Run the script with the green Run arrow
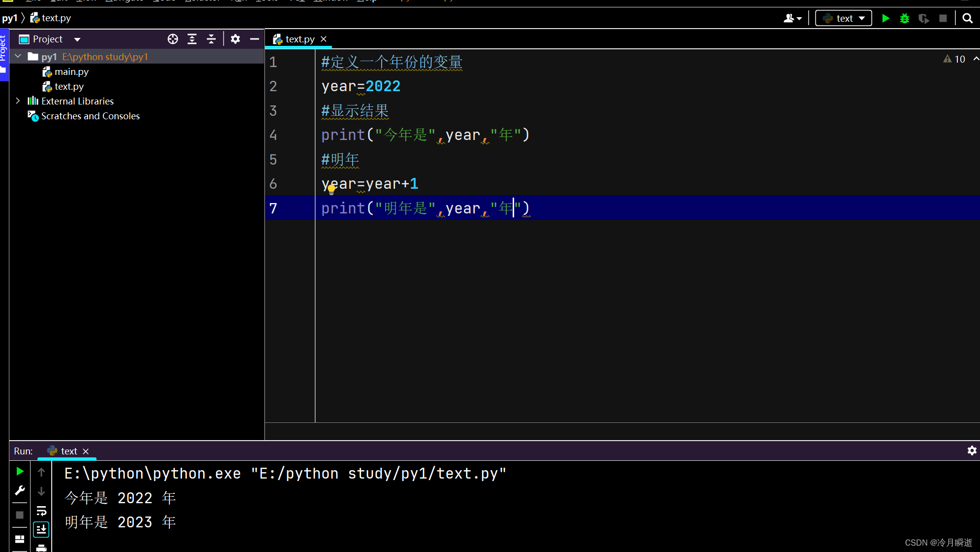This screenshot has width=980, height=552. point(885,18)
